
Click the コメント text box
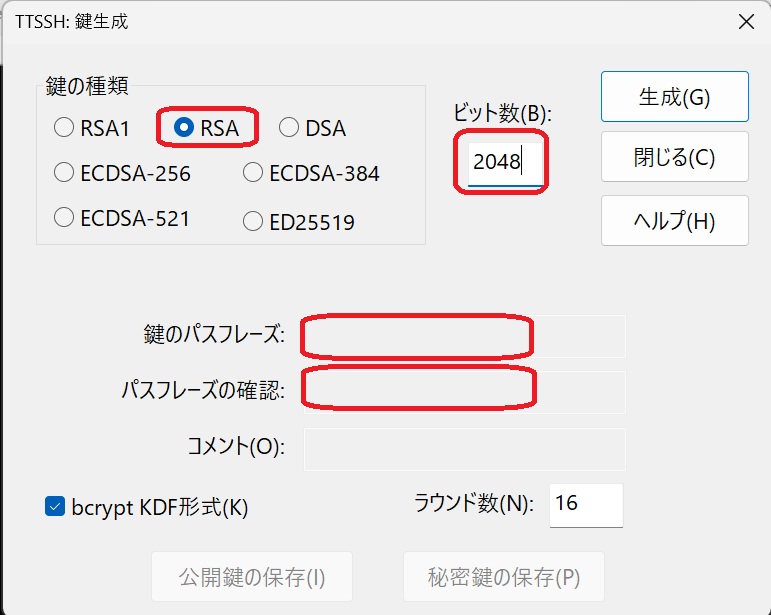tap(464, 449)
